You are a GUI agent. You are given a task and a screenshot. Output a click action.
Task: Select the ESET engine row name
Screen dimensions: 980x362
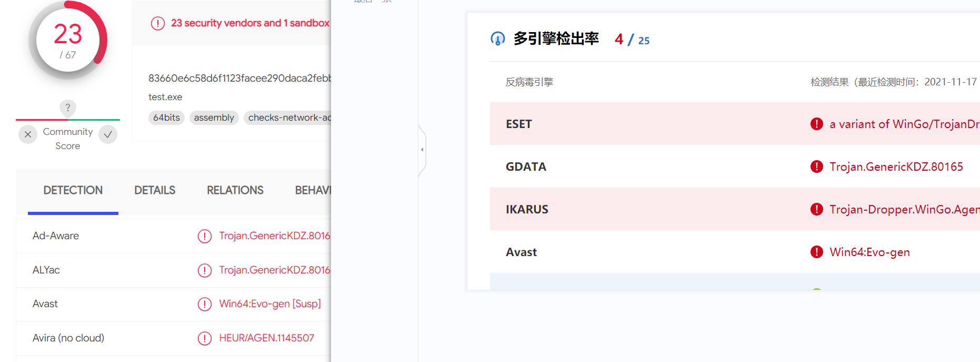coord(519,124)
